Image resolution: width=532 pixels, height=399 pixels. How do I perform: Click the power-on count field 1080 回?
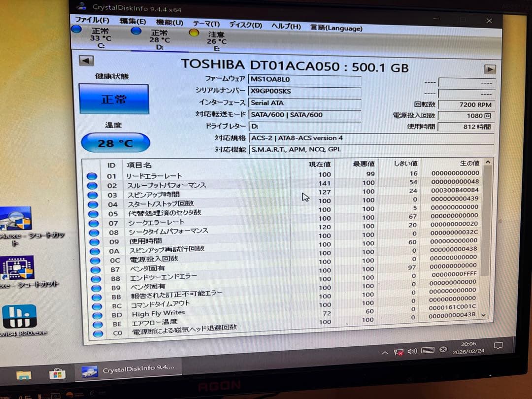pos(466,116)
